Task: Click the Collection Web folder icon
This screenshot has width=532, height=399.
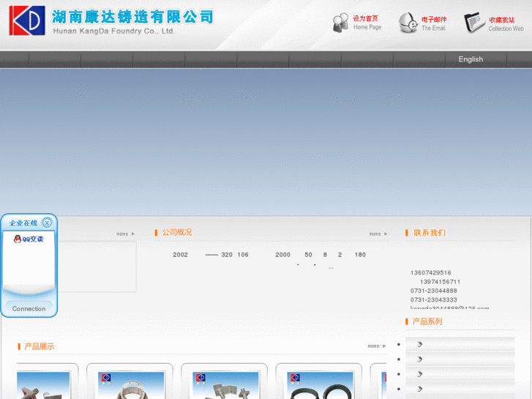Action: coord(474,23)
